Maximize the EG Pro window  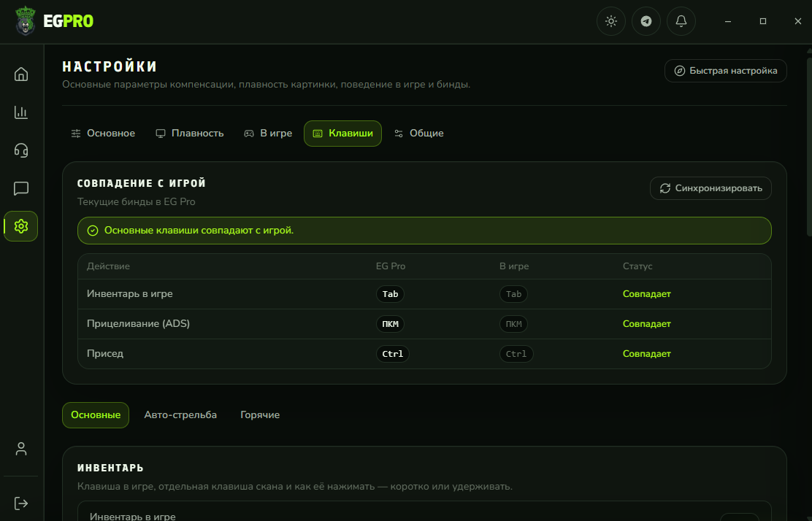point(763,21)
